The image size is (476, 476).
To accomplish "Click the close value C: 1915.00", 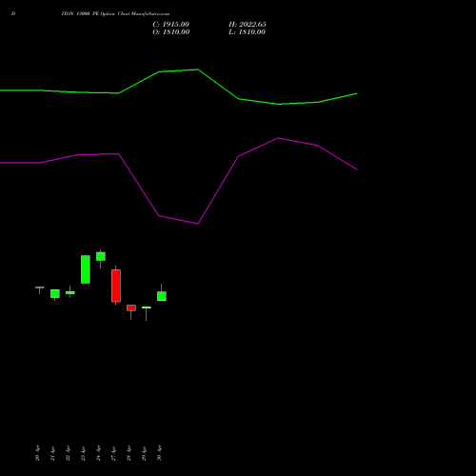I will point(170,25).
